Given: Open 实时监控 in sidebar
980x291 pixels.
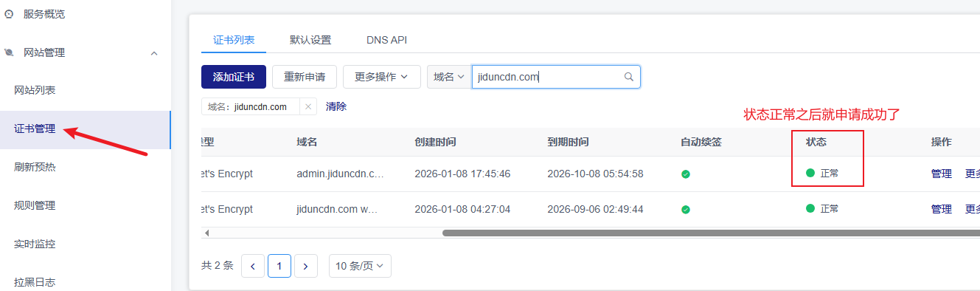Looking at the screenshot, I should tap(35, 244).
